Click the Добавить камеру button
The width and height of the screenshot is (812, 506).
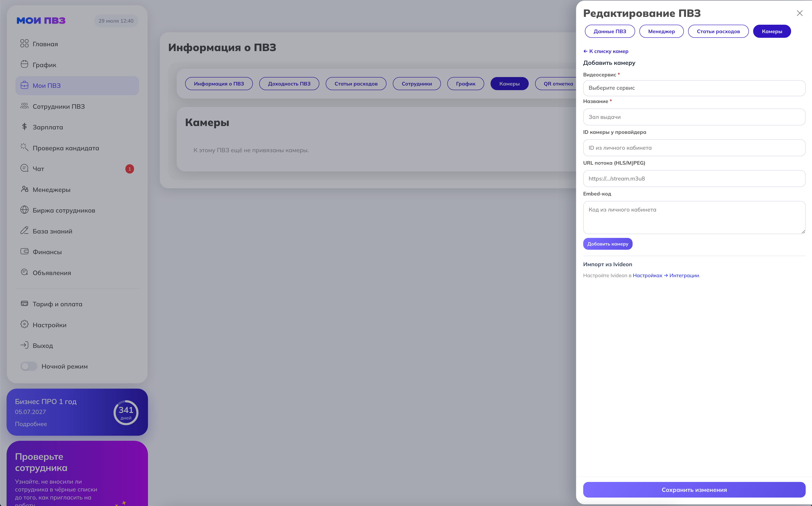tap(608, 244)
